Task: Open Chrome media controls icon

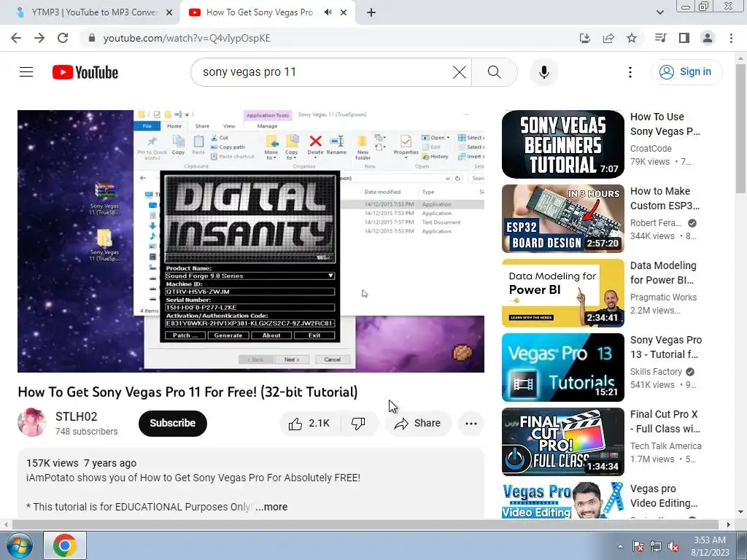Action: coord(660,38)
